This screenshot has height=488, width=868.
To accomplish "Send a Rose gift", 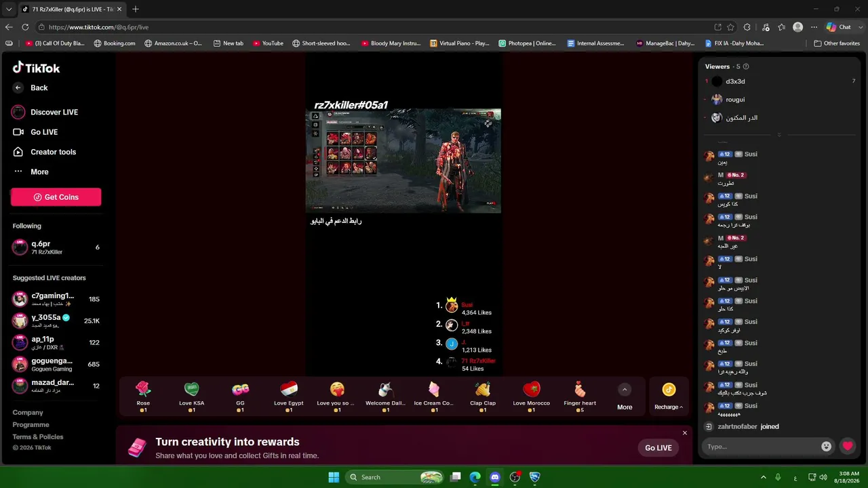I will pos(143,396).
